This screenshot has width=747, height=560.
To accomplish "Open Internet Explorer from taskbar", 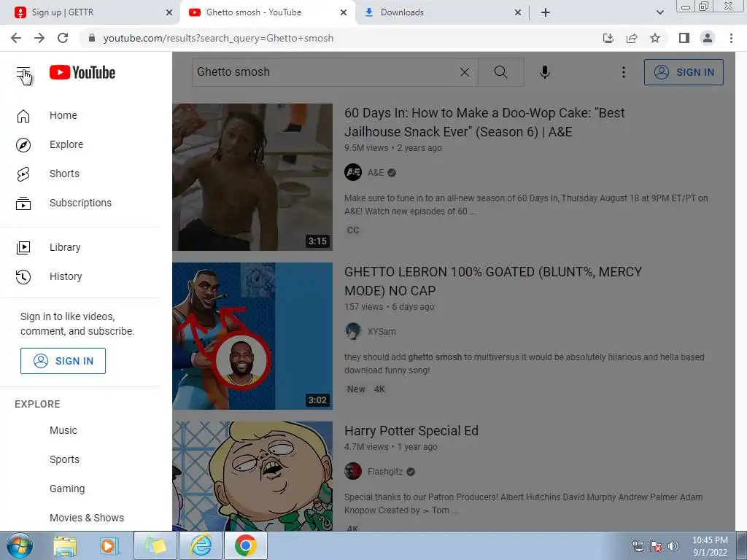I will click(201, 545).
